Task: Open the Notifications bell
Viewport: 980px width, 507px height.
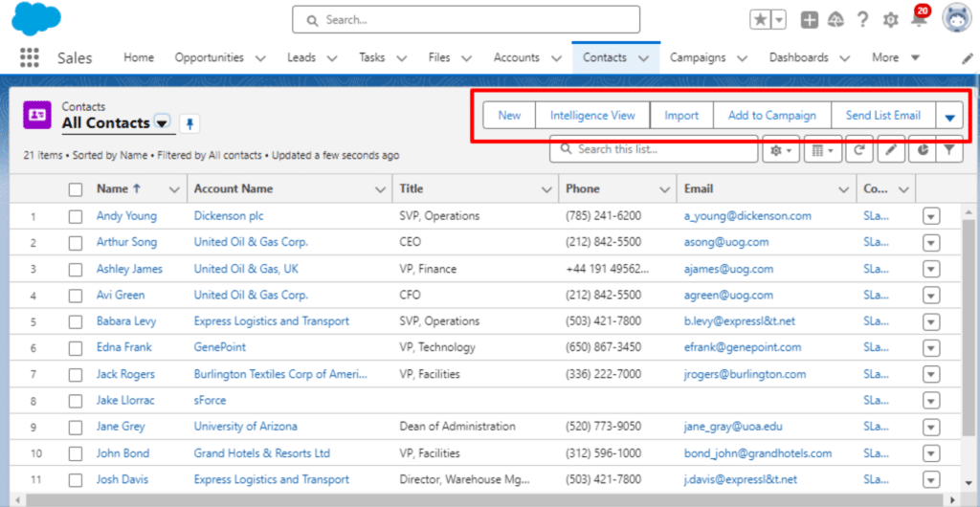Action: point(919,17)
